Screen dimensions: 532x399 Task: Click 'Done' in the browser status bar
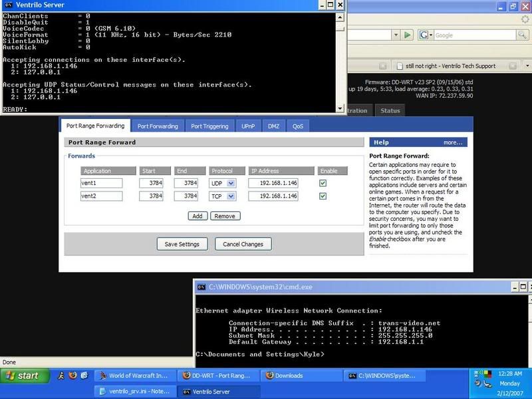[x=9, y=362]
